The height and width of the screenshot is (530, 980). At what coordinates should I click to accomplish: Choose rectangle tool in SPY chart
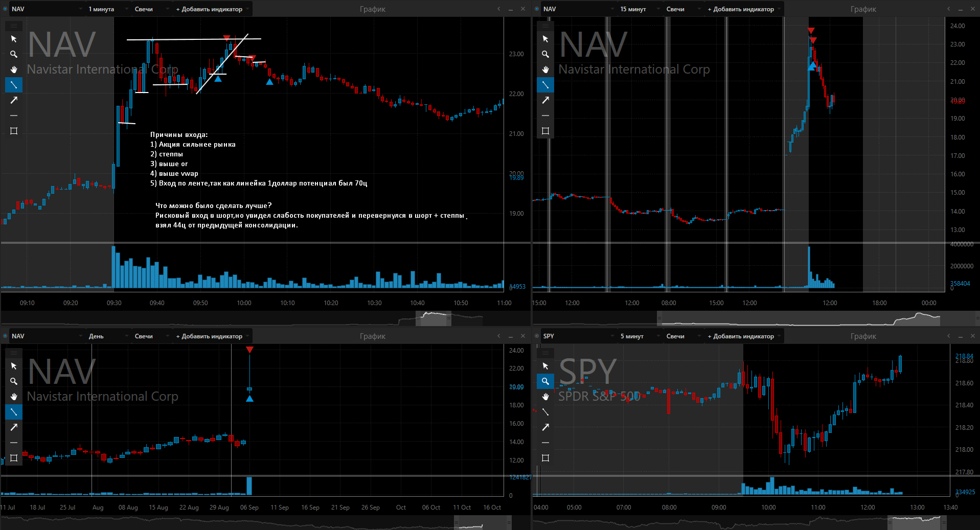click(545, 458)
